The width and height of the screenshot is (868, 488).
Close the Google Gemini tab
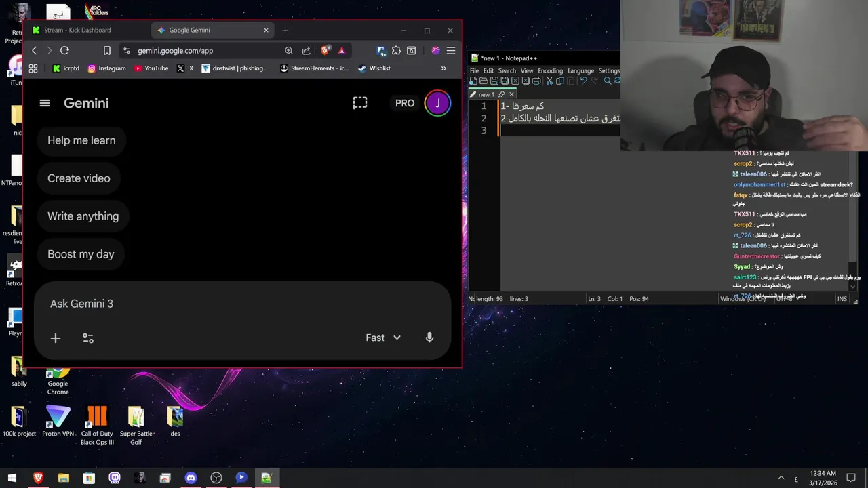[x=266, y=30]
